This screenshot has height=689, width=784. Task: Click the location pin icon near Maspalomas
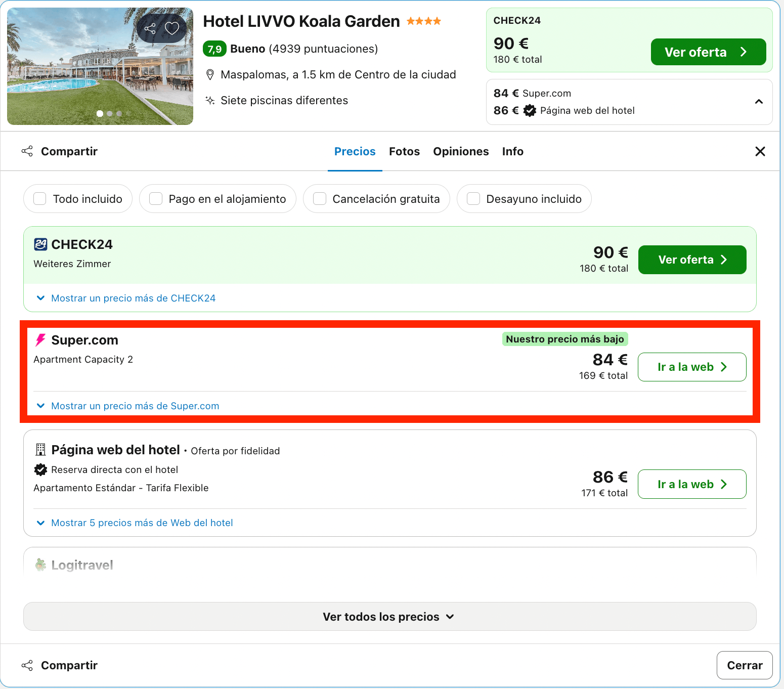pyautogui.click(x=210, y=75)
